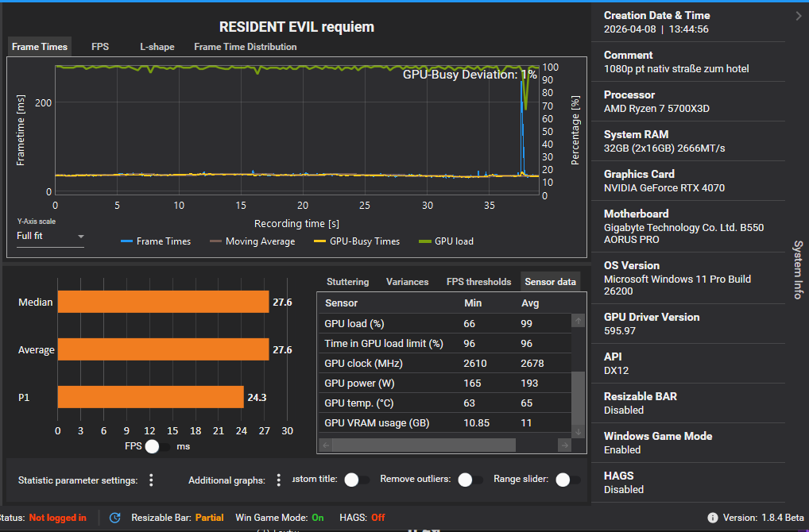
Task: Toggle GPU load legend entry
Action: 446,241
